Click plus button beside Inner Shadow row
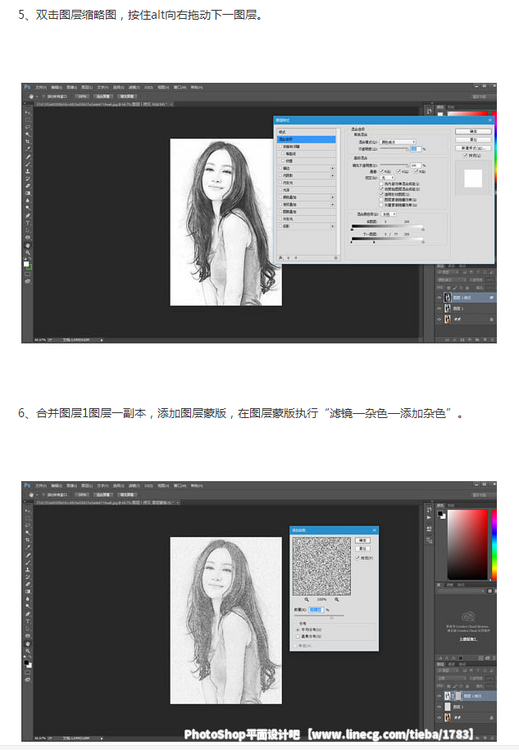Viewport: 519px width, 750px height. coord(333,176)
